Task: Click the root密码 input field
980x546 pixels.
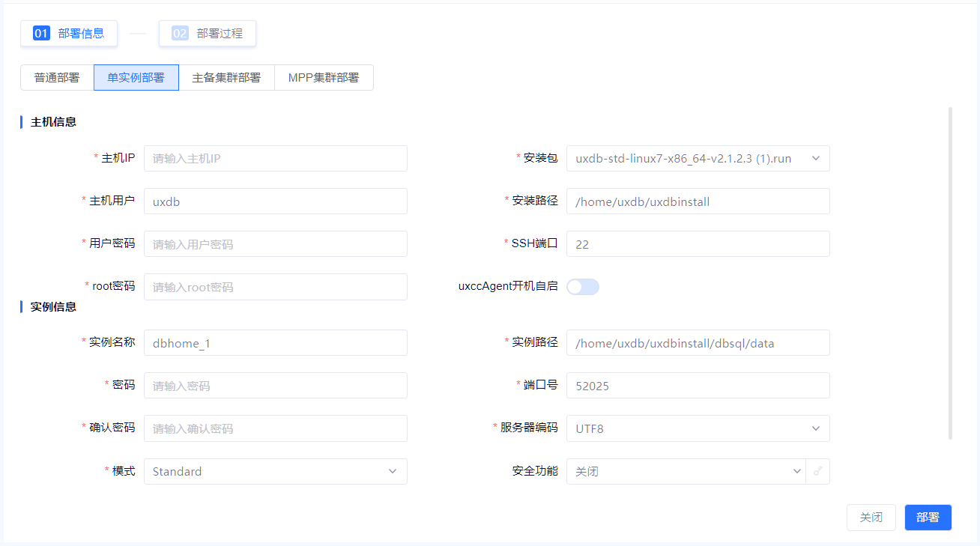Action: point(275,287)
